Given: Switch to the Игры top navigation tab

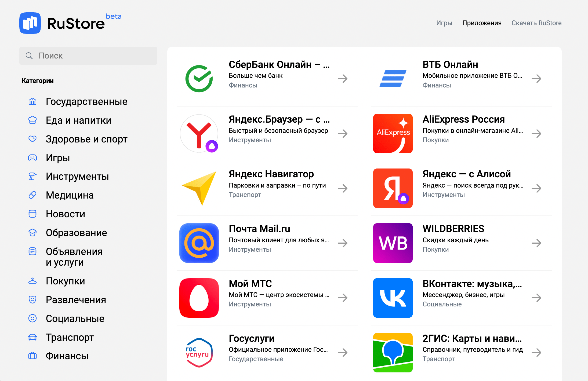Looking at the screenshot, I should pyautogui.click(x=444, y=23).
